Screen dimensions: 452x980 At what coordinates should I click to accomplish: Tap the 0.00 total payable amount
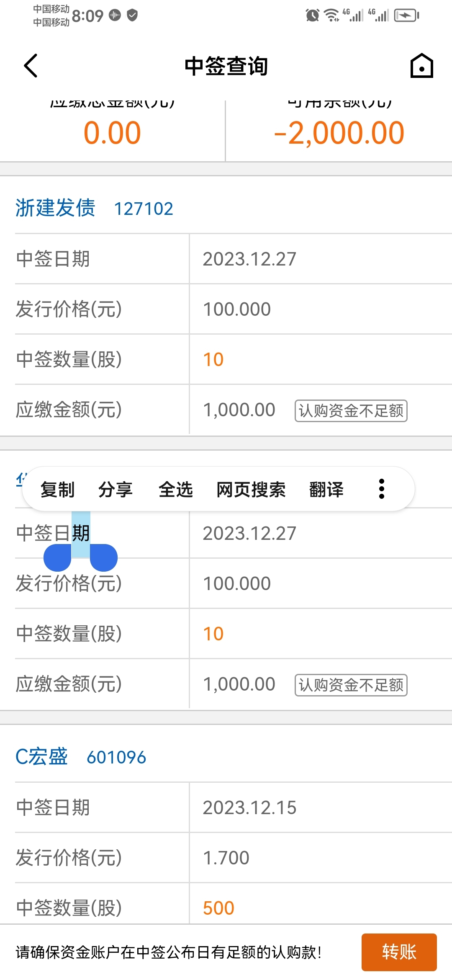coord(112,133)
